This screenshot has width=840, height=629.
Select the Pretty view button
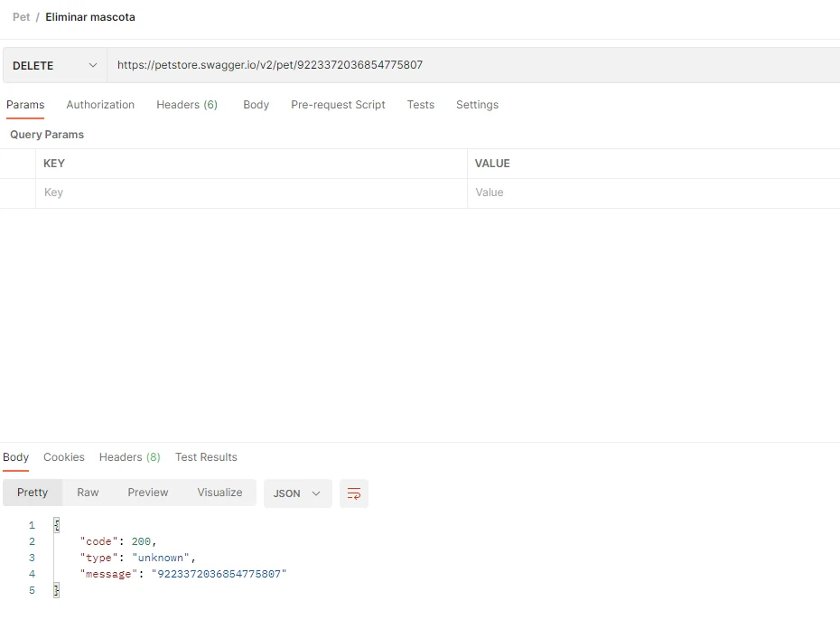(33, 493)
